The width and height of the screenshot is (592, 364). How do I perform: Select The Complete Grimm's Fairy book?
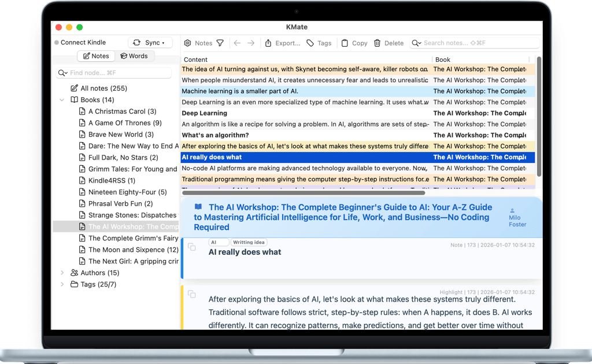pyautogui.click(x=134, y=238)
